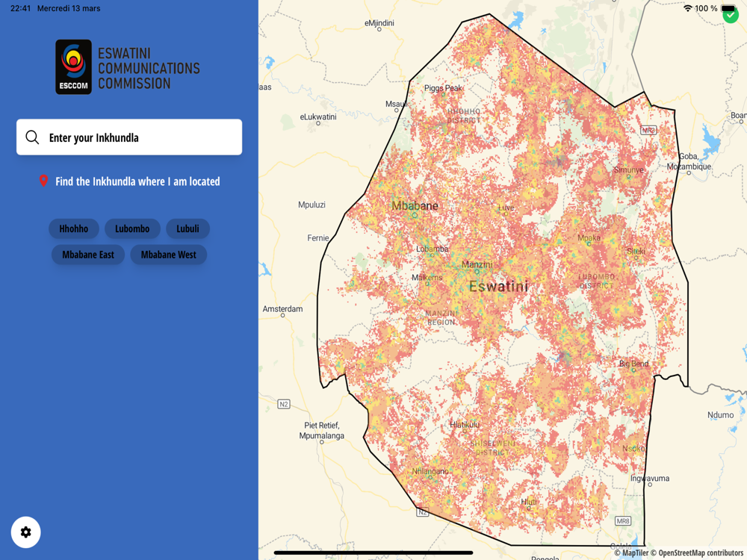Click the Goba, Mozambique map label
Screen dimensions: 747x560
click(689, 161)
